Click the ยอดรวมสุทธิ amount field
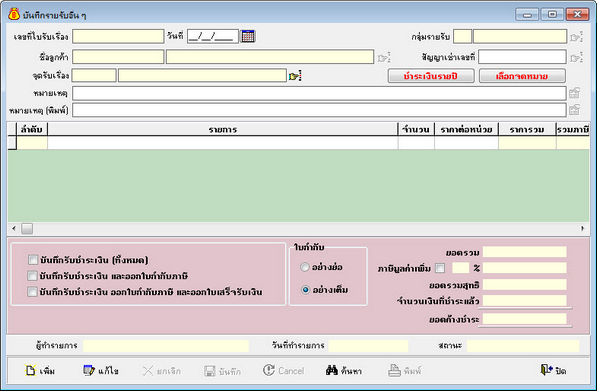 (525, 284)
